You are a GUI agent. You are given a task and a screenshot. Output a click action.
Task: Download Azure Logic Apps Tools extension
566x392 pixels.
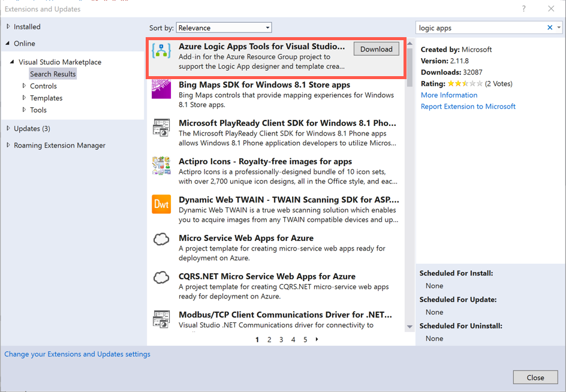coord(377,49)
